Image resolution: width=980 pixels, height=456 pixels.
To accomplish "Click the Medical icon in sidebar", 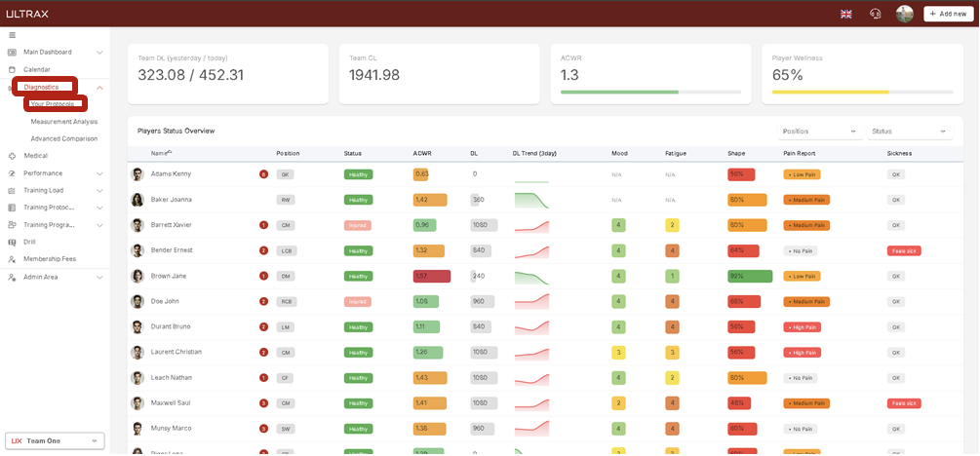I will [x=12, y=155].
